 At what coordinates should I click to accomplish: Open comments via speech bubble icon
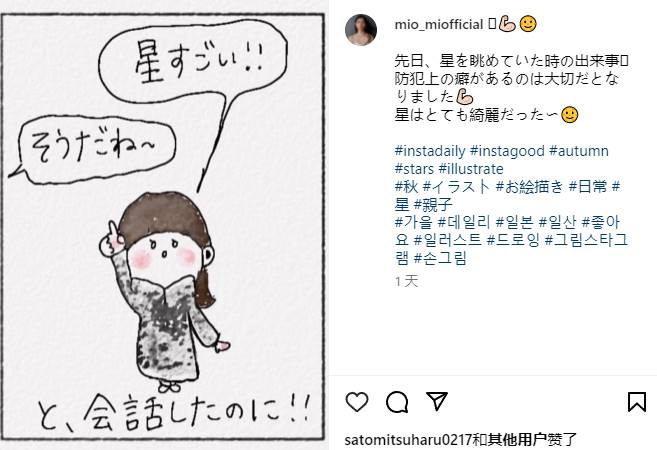[x=397, y=402]
